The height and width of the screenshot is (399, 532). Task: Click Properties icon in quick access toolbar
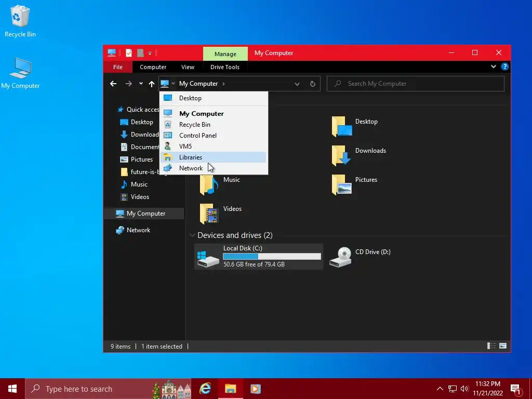(129, 53)
